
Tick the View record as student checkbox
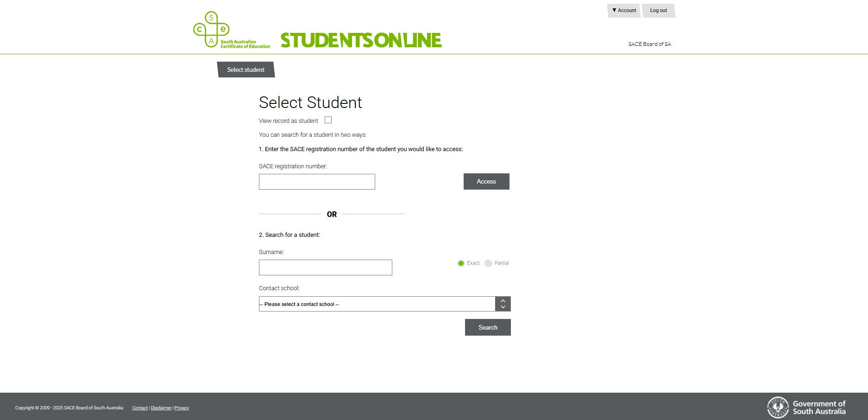coord(328,120)
